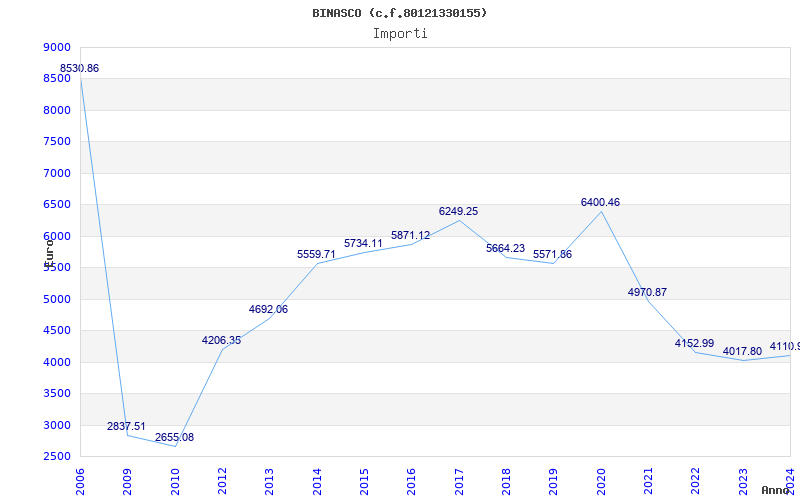The image size is (800, 500).
Task: Click the chart title BINASCO (c.f.80121330155)
Action: click(x=399, y=13)
